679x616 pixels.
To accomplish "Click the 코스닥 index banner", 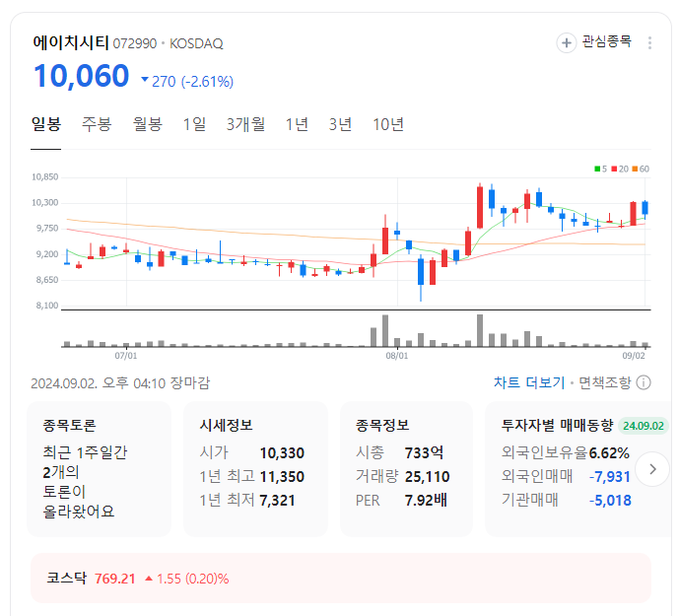I will 341,579.
